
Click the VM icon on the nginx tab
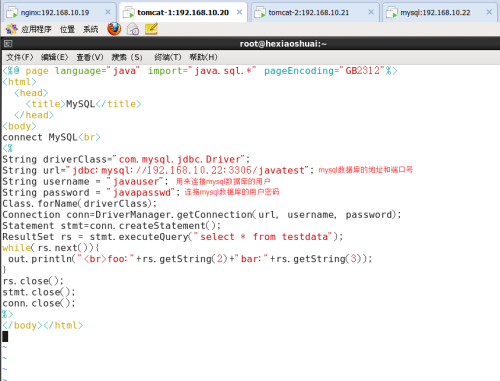[12, 13]
